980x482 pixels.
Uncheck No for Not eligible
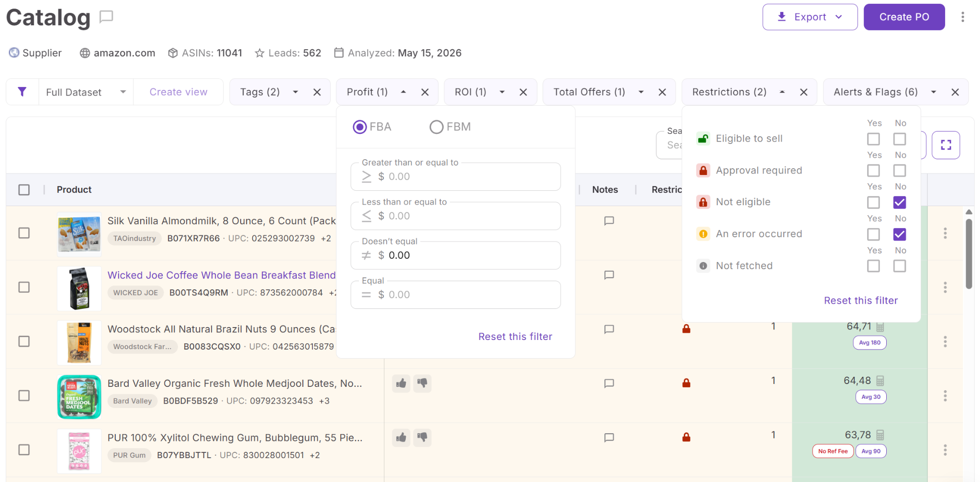click(x=900, y=202)
